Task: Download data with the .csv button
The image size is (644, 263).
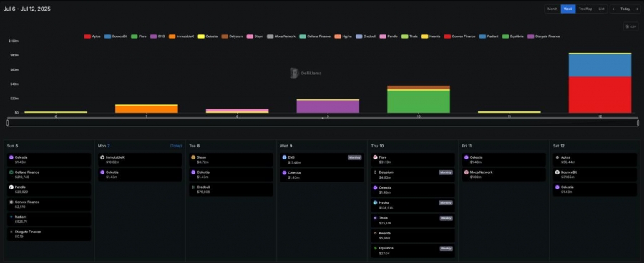Action: (x=631, y=26)
